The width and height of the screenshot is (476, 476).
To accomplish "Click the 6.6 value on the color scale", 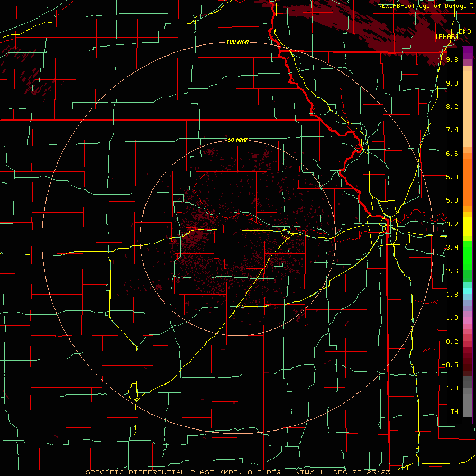I will (452, 153).
